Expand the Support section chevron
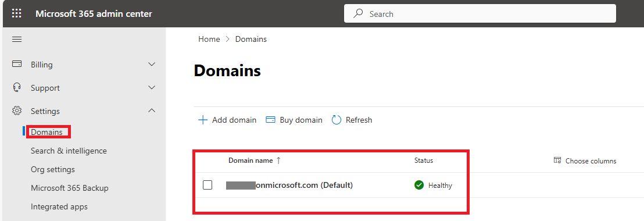Viewport: 644px width, 221px height. [x=152, y=88]
